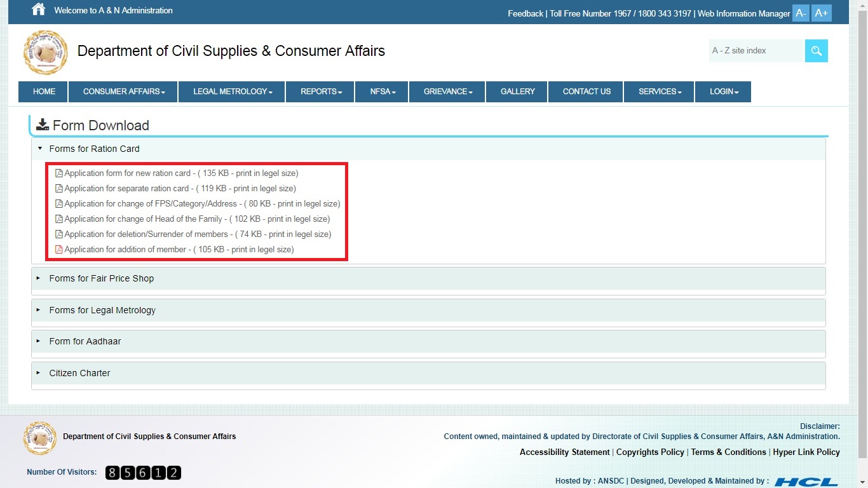Switch to the GALLERY page
The image size is (868, 488).
click(x=516, y=91)
